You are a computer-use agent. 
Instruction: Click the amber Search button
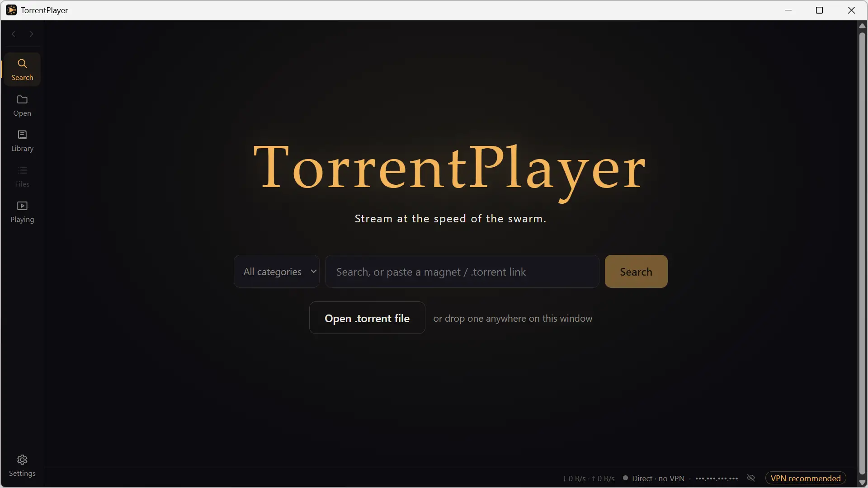(x=636, y=272)
